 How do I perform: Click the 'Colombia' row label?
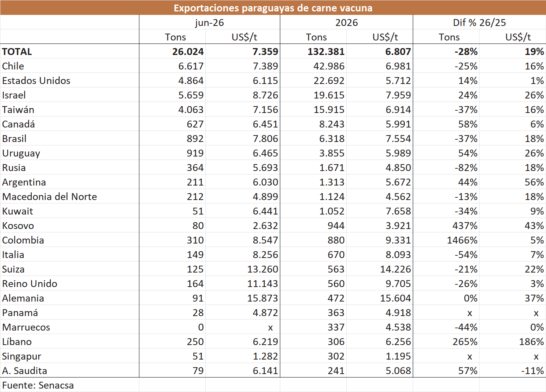coord(23,240)
